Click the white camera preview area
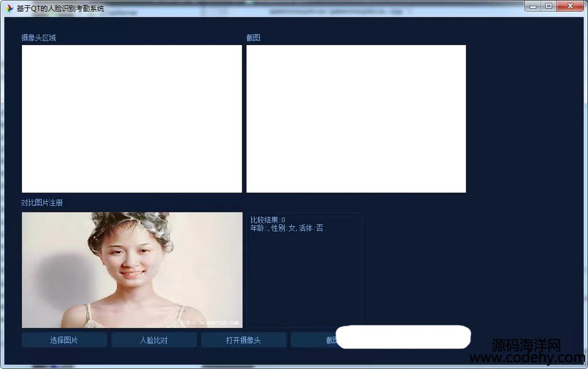 (x=132, y=119)
